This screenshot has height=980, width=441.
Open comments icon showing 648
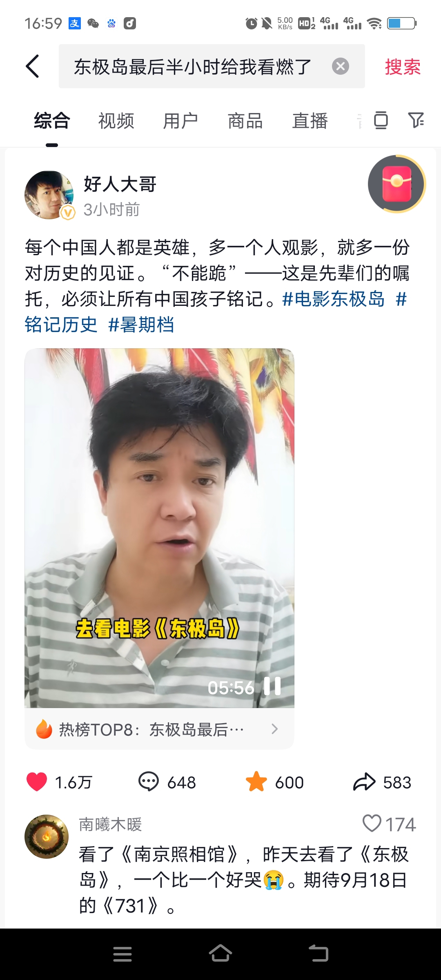click(x=149, y=782)
